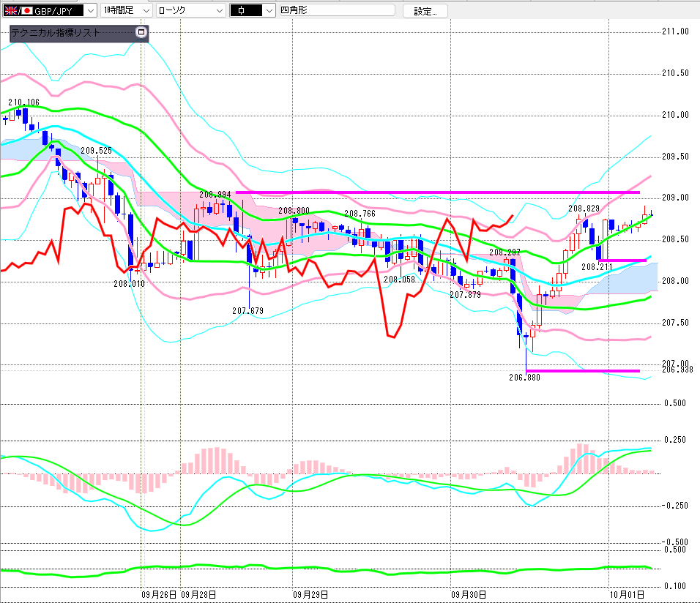Click the 四角形 field

pos(337,10)
